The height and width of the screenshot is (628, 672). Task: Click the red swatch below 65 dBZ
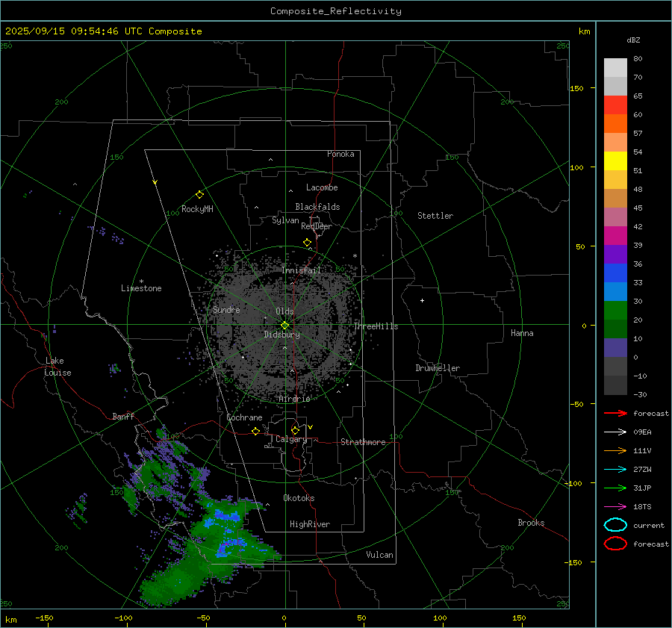(615, 105)
